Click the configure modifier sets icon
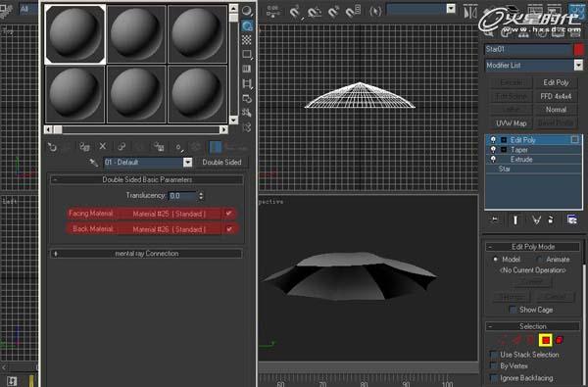The height and width of the screenshot is (387, 588). click(572, 219)
